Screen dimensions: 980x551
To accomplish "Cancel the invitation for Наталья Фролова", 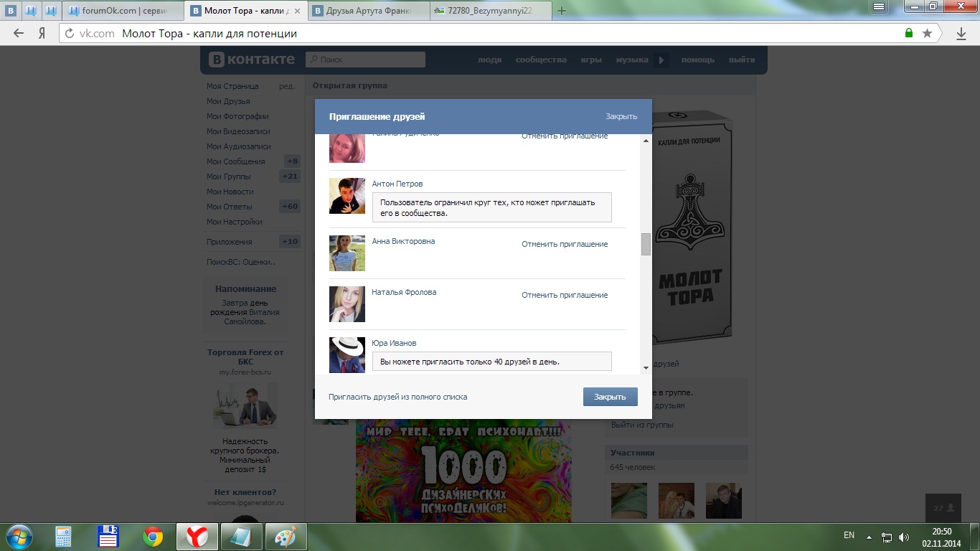I will click(x=565, y=295).
